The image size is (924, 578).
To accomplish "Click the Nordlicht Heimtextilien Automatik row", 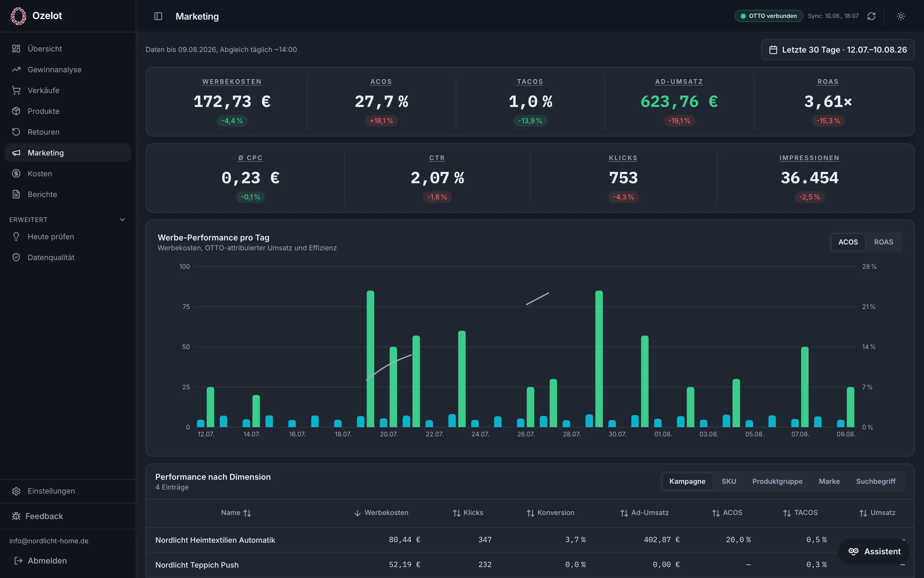I will (530, 540).
